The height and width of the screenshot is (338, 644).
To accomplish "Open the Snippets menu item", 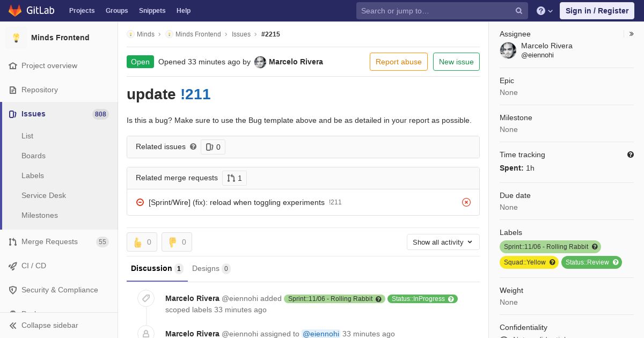I will tap(152, 11).
